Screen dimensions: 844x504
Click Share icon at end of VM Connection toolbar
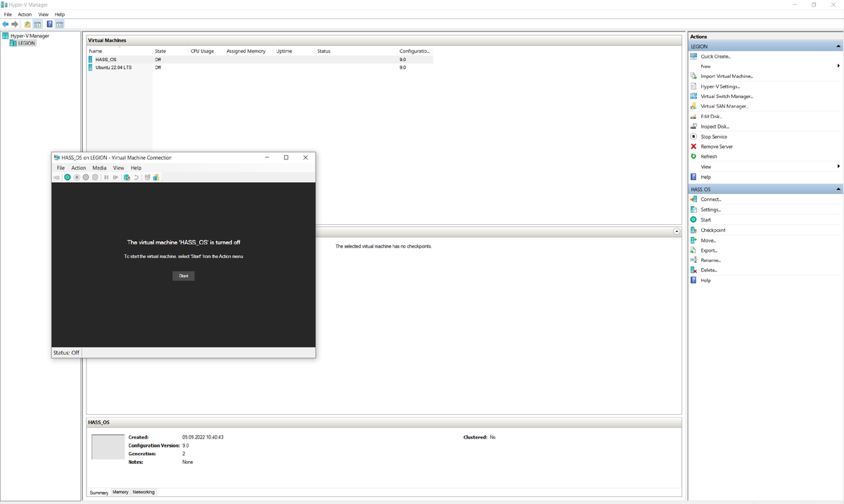pyautogui.click(x=156, y=177)
